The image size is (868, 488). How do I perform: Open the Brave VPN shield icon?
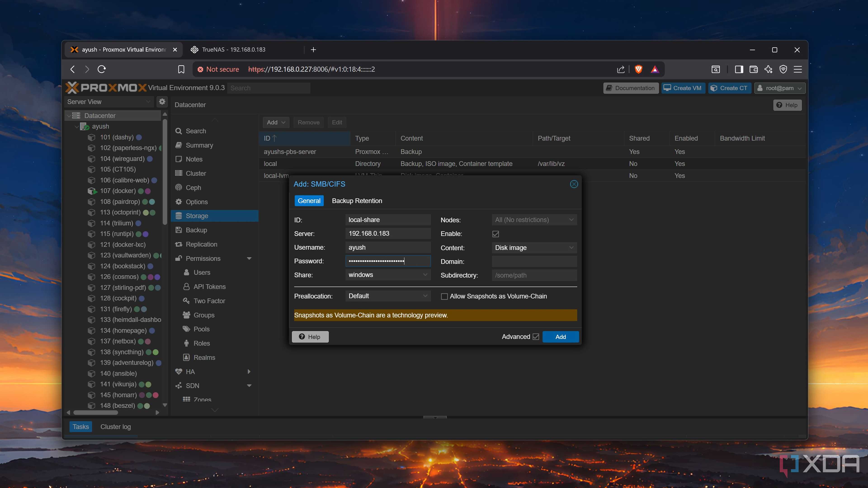[x=783, y=69]
